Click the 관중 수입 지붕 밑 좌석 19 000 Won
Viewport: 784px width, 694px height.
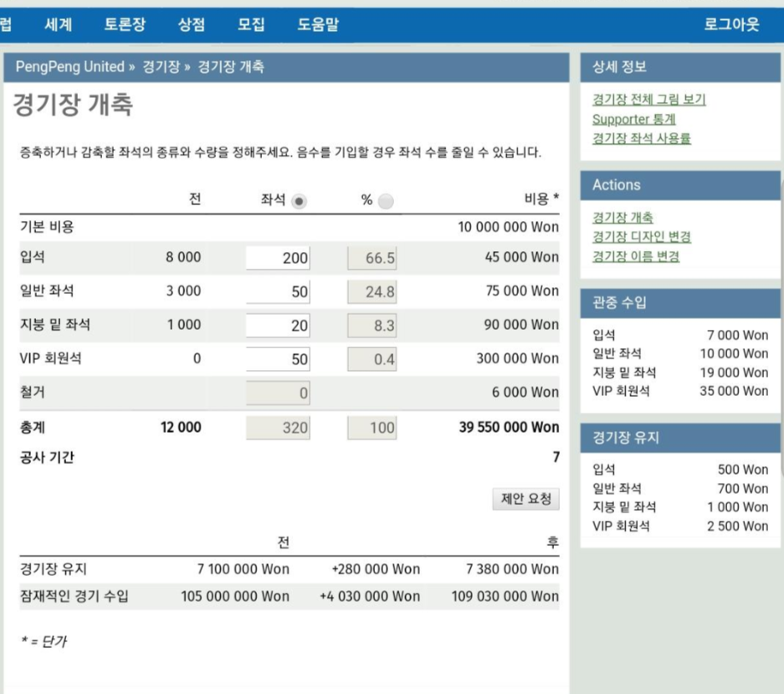coord(734,373)
